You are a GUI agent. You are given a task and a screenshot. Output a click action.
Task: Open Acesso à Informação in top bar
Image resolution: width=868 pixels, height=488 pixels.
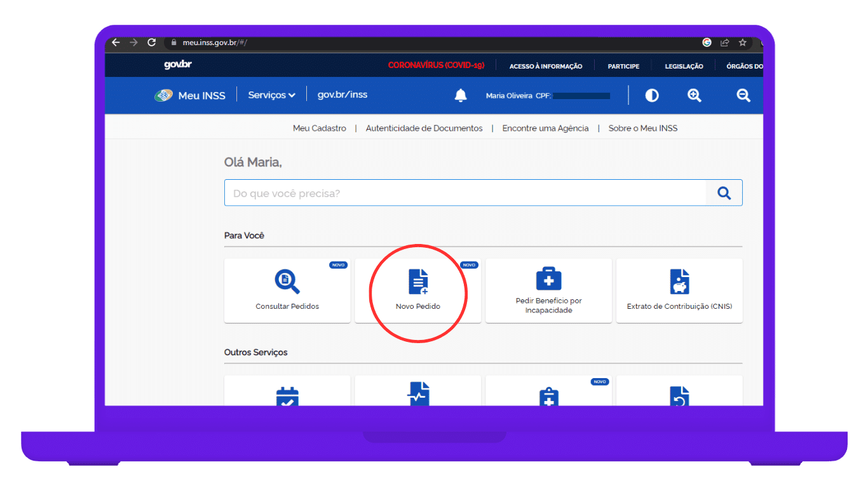tap(545, 66)
